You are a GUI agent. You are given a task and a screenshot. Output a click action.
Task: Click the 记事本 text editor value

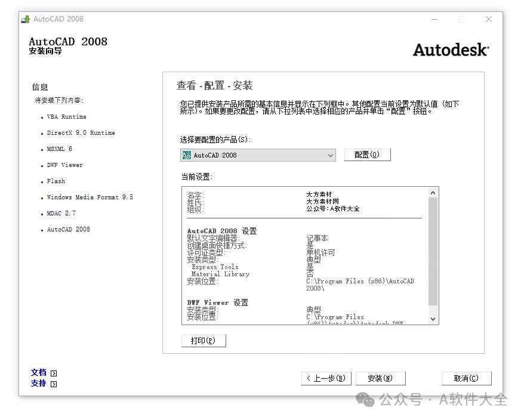coord(317,238)
